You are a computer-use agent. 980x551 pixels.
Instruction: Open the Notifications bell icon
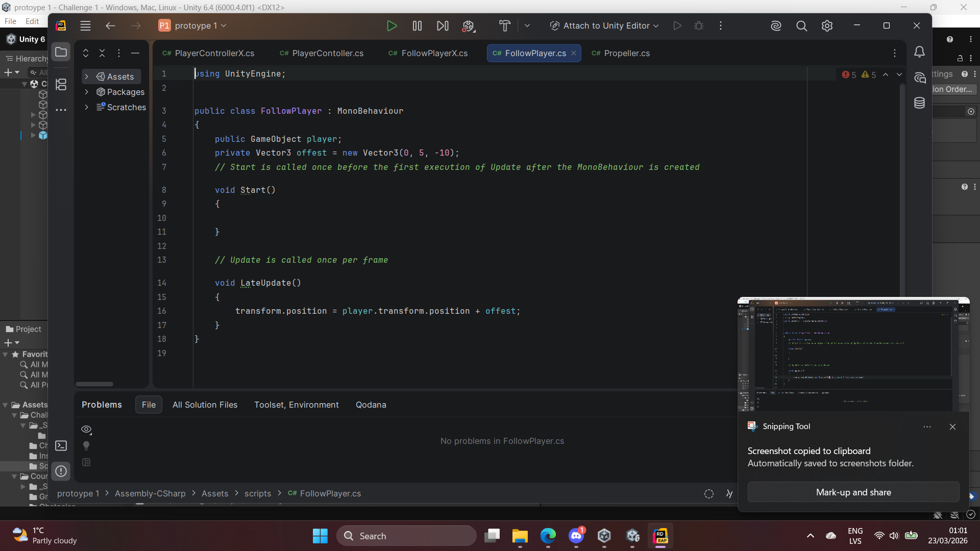pyautogui.click(x=919, y=52)
